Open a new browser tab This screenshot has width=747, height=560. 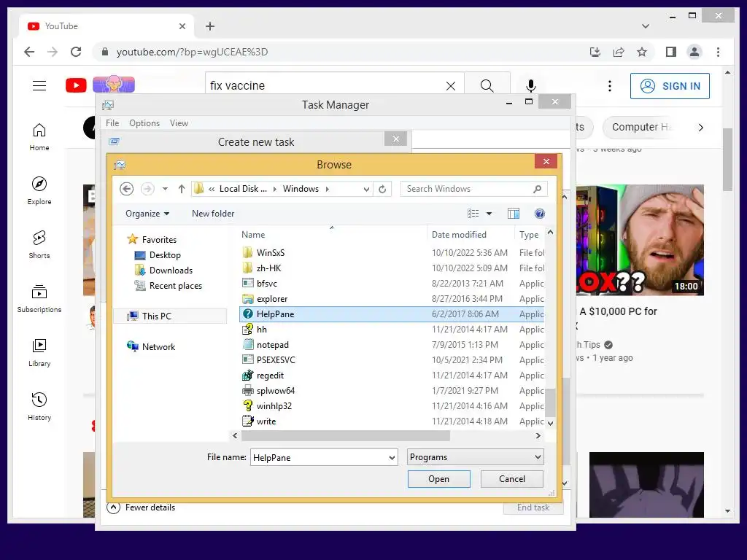click(x=210, y=26)
